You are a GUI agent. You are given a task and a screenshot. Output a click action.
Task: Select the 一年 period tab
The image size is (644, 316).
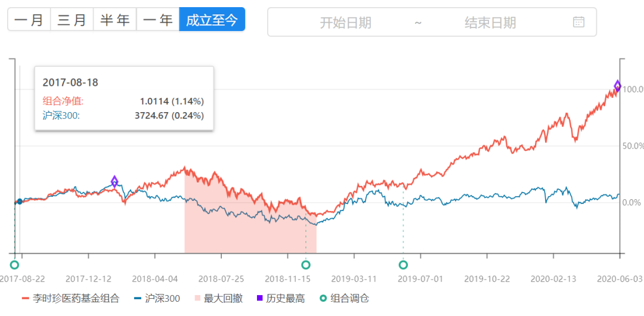coord(158,20)
